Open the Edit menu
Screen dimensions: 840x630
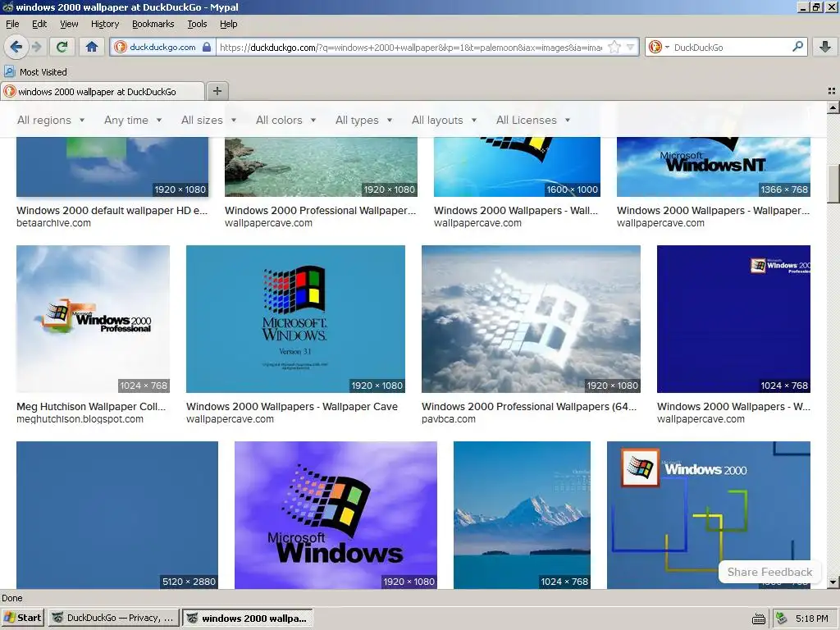point(39,24)
